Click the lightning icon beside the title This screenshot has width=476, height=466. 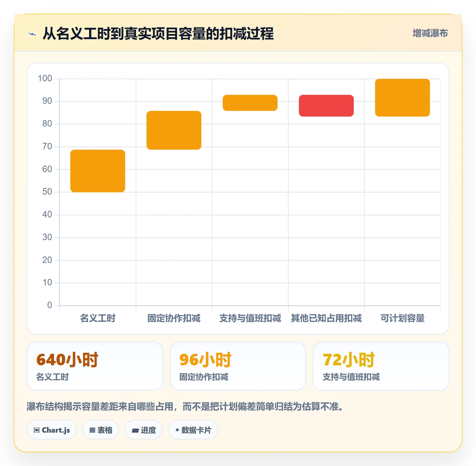coord(32,34)
